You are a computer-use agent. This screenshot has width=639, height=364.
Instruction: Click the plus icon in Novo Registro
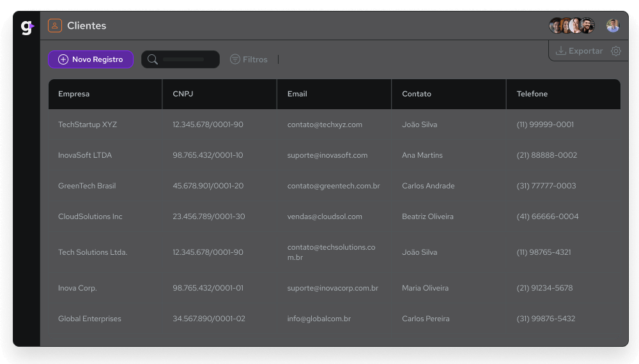pyautogui.click(x=63, y=59)
